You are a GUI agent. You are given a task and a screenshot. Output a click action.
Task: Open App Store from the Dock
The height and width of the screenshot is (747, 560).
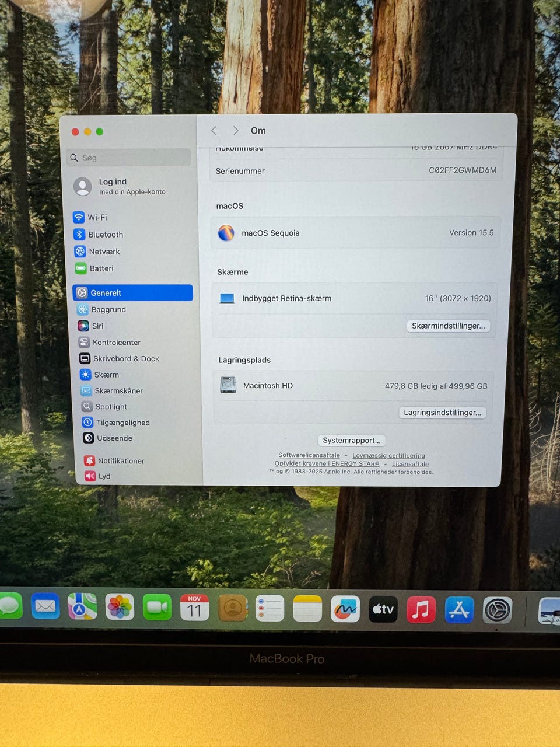coord(460,610)
